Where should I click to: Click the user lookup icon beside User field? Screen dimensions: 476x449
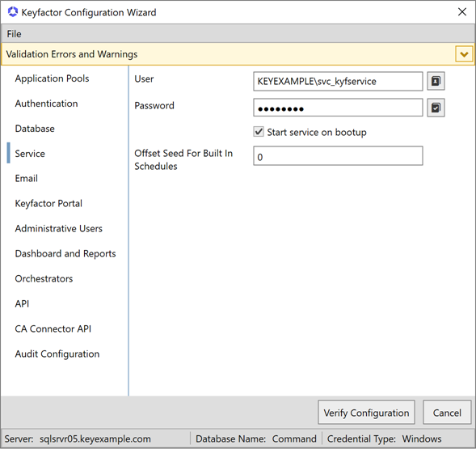436,81
